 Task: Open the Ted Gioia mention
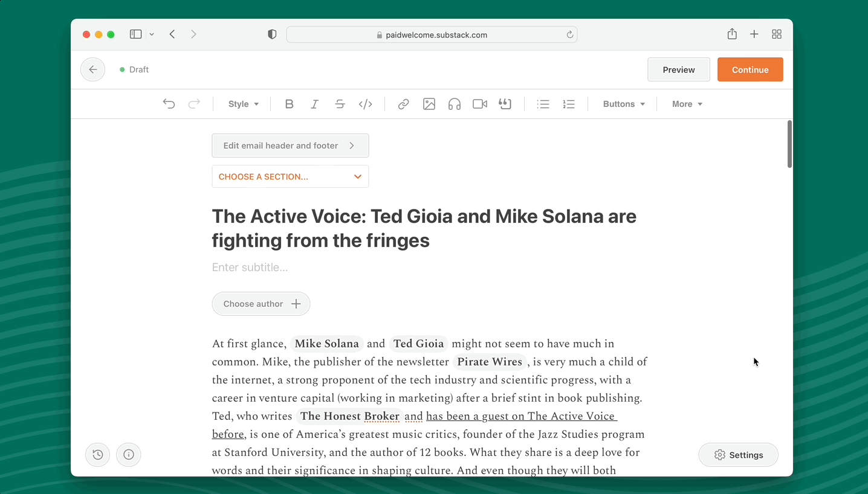(418, 344)
